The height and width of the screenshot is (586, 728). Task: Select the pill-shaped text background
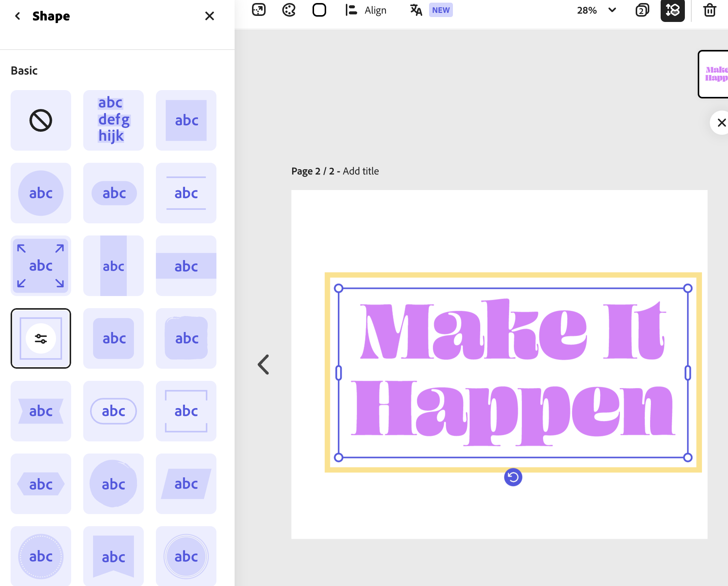(114, 193)
